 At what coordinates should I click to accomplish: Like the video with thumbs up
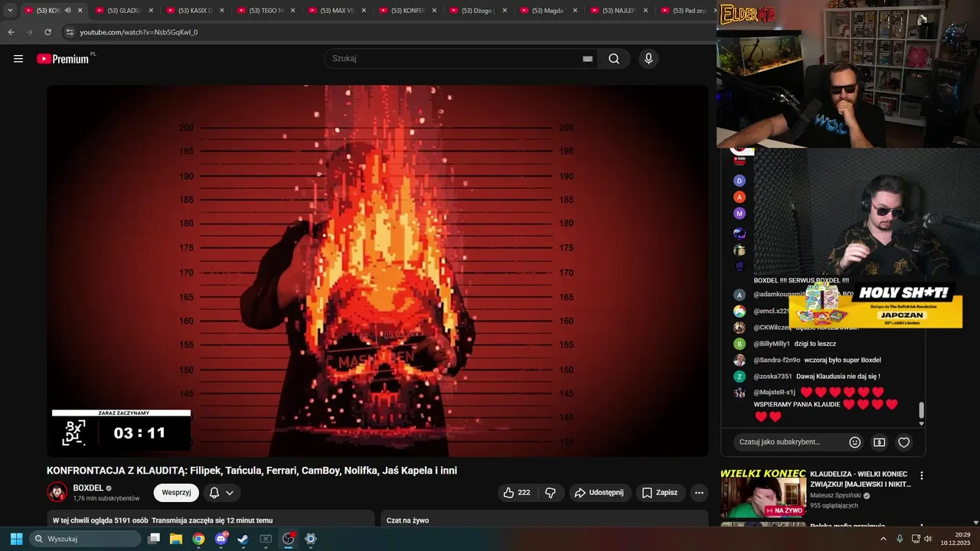coord(517,493)
